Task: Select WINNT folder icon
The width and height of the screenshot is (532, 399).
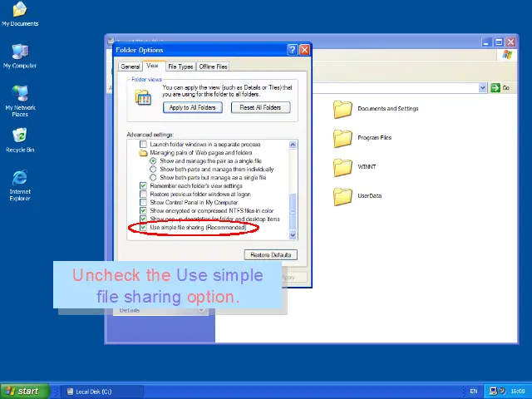Action: 342,167
